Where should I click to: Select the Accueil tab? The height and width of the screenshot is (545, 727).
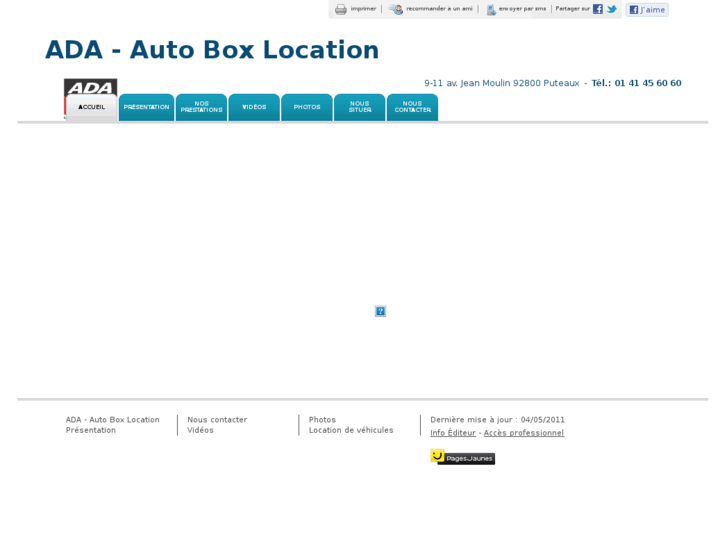(91, 108)
